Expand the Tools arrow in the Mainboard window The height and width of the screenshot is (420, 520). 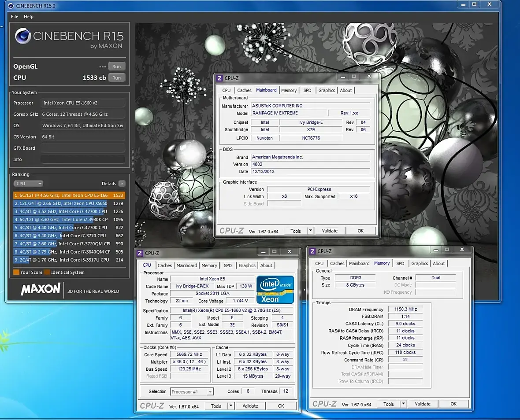coord(310,231)
